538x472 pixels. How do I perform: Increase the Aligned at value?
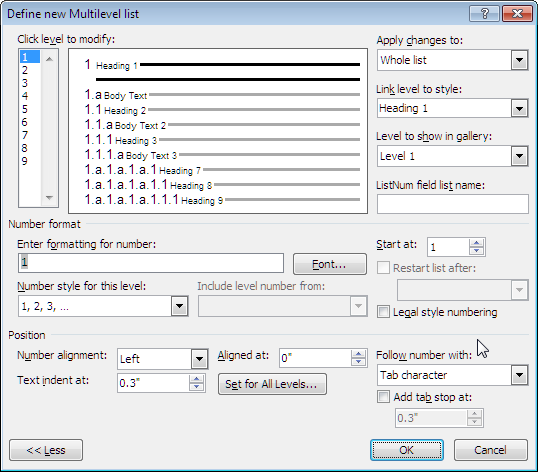(x=359, y=354)
